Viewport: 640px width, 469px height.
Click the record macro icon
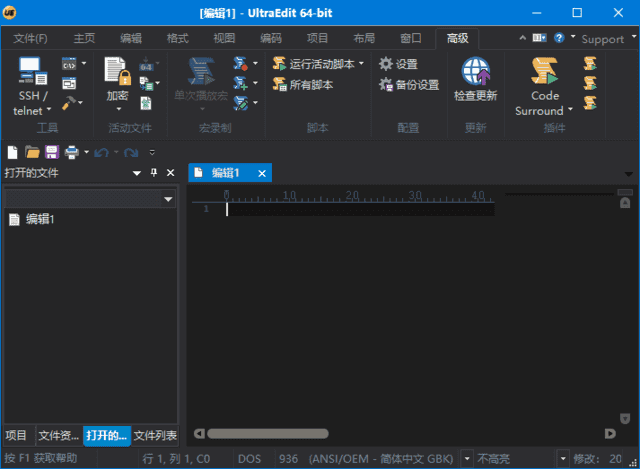tap(240, 63)
